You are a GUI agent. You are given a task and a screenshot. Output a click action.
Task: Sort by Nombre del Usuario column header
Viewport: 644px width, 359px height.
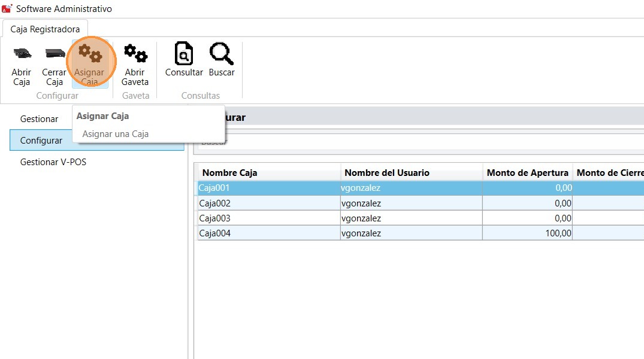[411, 173]
